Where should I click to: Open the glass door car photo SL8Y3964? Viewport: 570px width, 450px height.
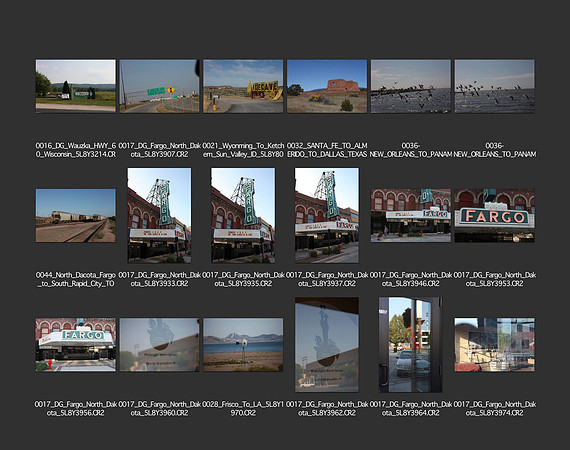click(411, 345)
